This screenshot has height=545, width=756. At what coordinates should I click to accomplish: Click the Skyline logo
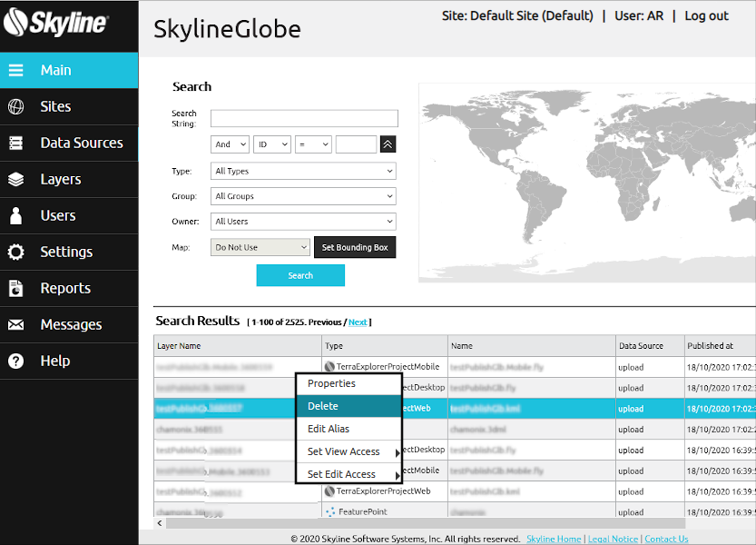(x=56, y=22)
